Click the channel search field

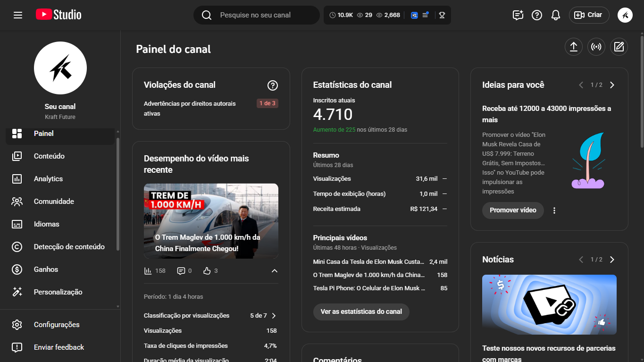coord(264,15)
